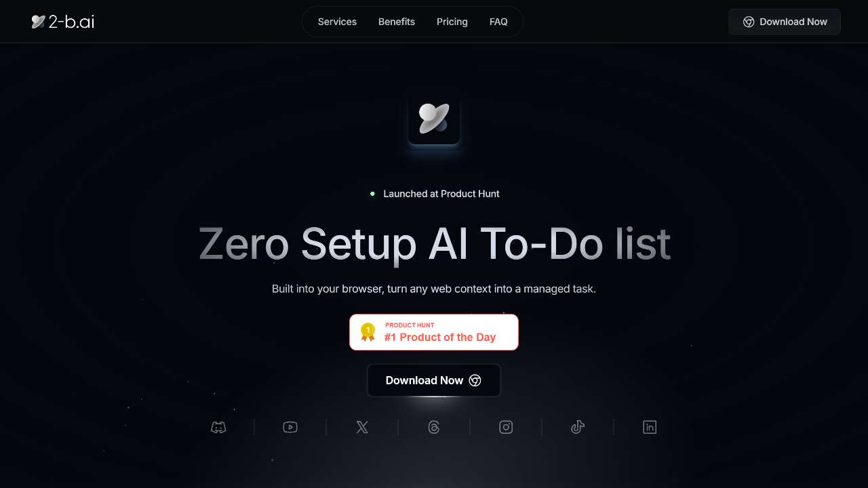Open the X (Twitter) profile icon
Viewport: 868px width, 488px height.
pos(362,427)
